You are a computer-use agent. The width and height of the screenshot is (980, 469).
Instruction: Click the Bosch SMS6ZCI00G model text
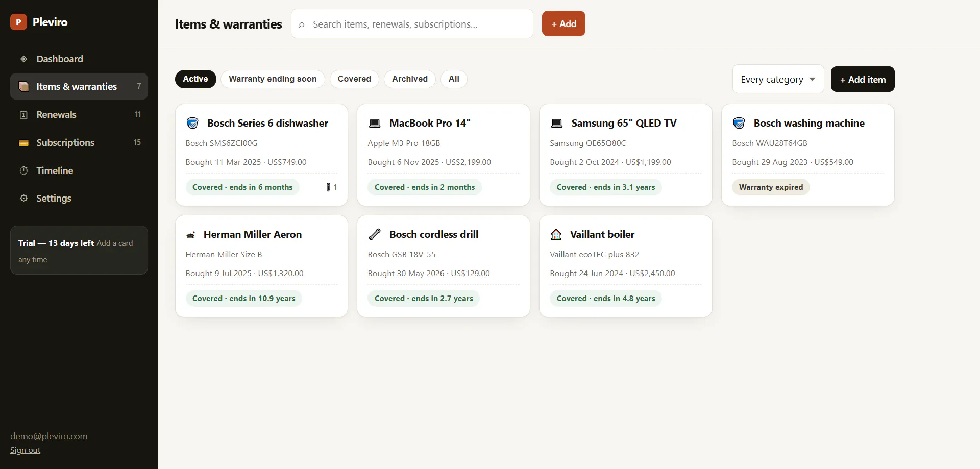(222, 143)
